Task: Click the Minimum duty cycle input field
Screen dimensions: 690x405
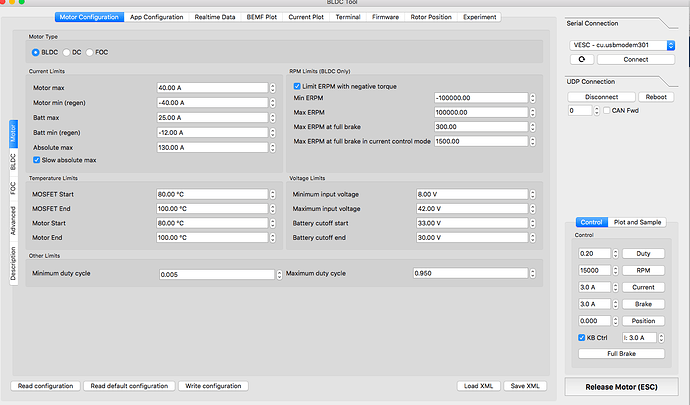Action: pos(214,273)
